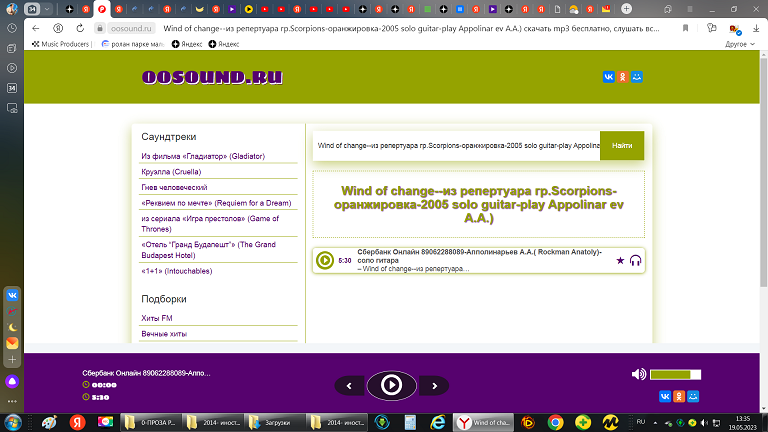Add a sidebar app with the plus icon
The height and width of the screenshot is (432, 768).
[x=12, y=360]
